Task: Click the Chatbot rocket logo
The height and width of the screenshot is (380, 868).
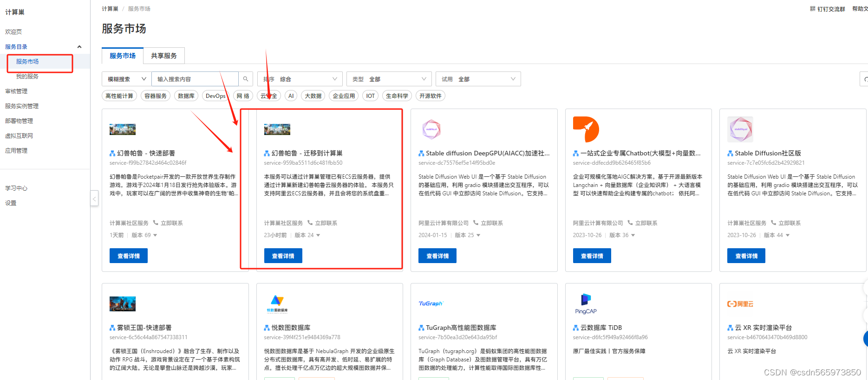Action: (586, 129)
